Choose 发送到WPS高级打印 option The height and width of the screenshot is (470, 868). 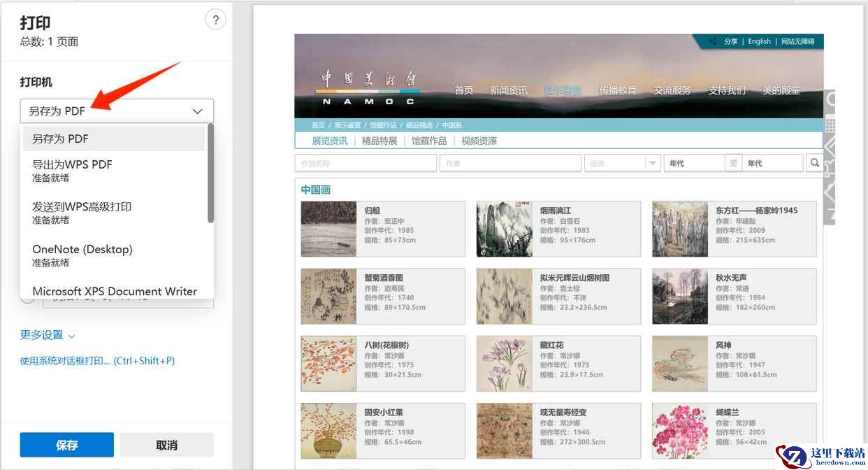pyautogui.click(x=114, y=213)
